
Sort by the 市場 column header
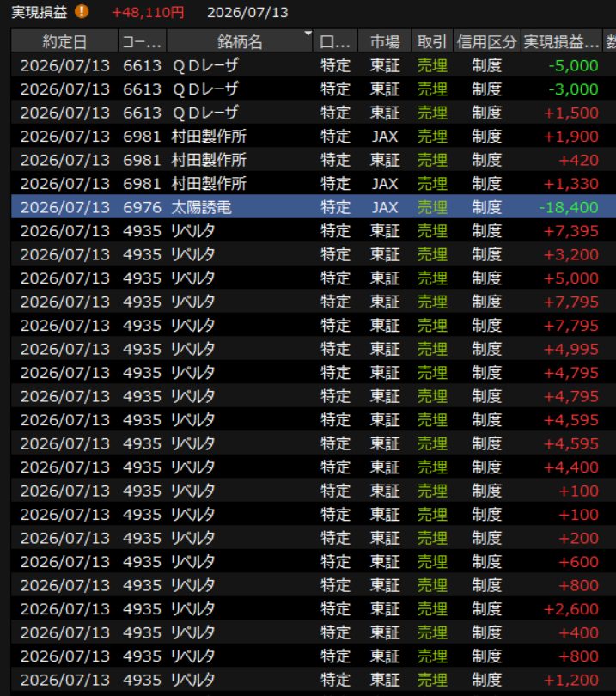[x=385, y=42]
